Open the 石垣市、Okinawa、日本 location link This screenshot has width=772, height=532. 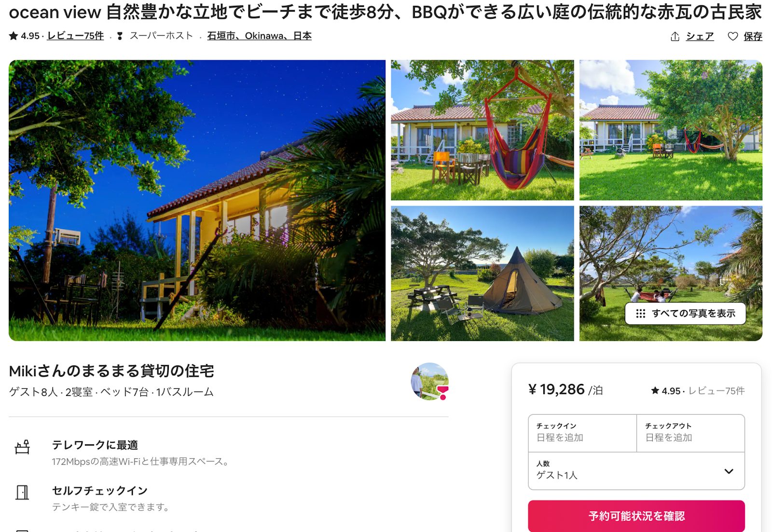click(x=259, y=36)
